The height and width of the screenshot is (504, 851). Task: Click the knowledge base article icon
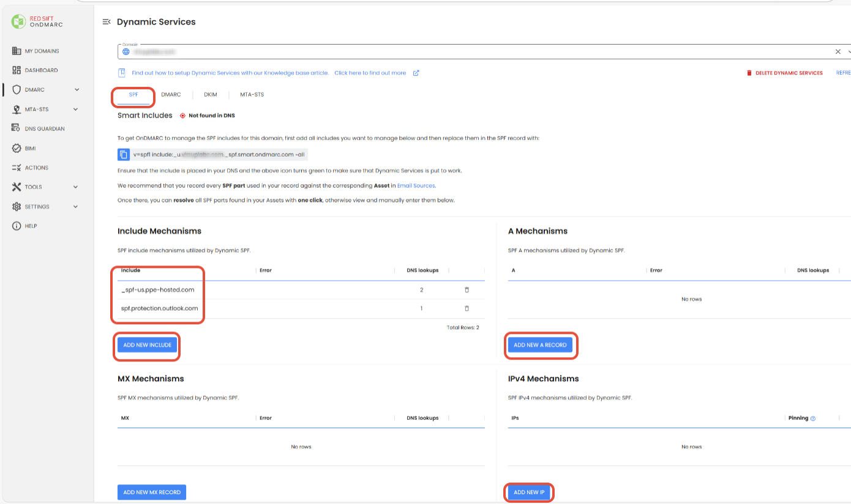(122, 73)
